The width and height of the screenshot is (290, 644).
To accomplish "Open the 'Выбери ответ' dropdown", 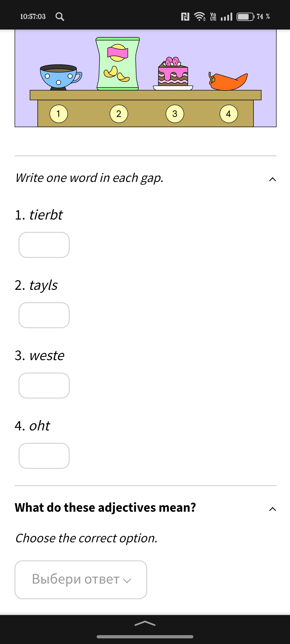I will 81,580.
